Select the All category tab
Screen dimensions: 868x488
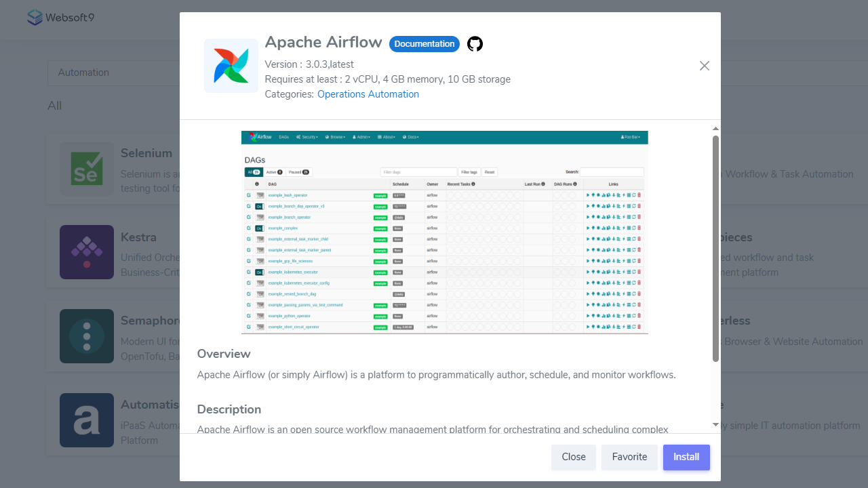coord(54,106)
